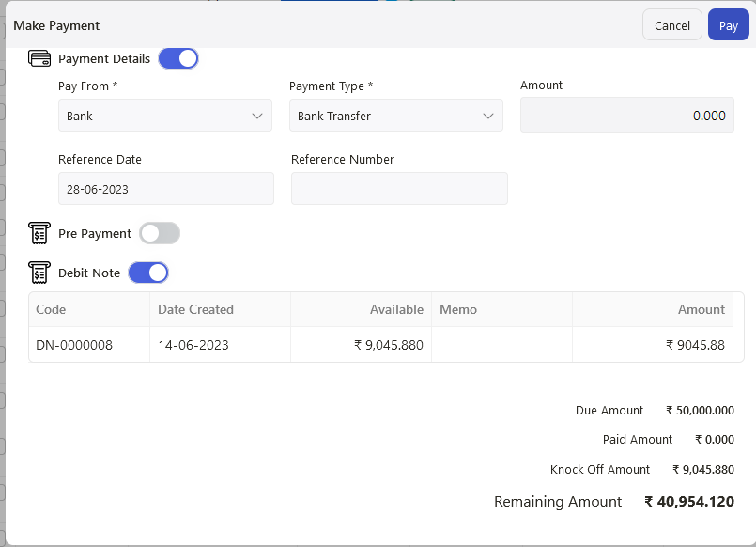
Task: Cancel the Make Payment dialog
Action: pyautogui.click(x=672, y=25)
